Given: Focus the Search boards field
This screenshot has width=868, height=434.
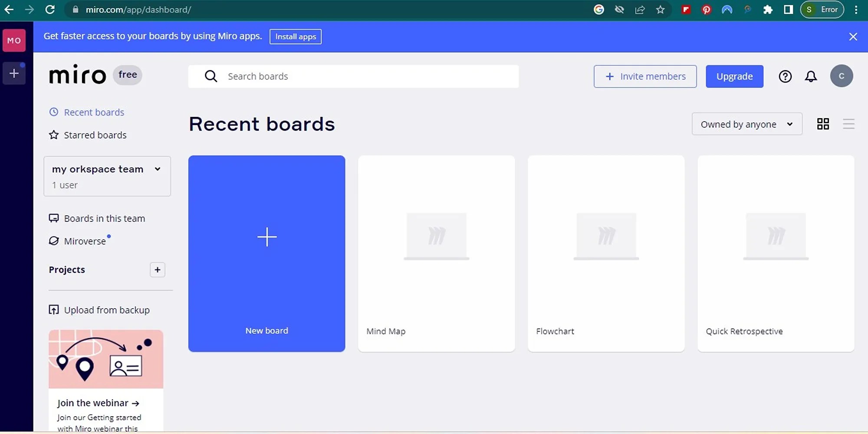Looking at the screenshot, I should (x=353, y=76).
